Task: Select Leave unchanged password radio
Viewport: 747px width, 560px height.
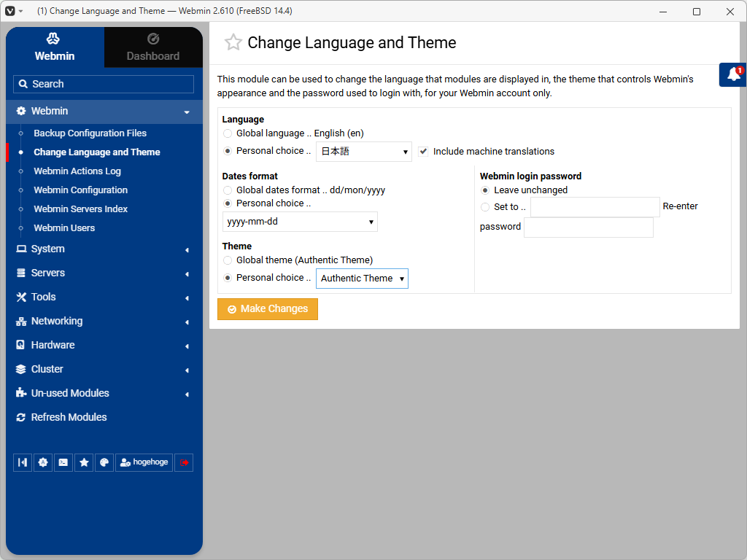Action: tap(485, 190)
